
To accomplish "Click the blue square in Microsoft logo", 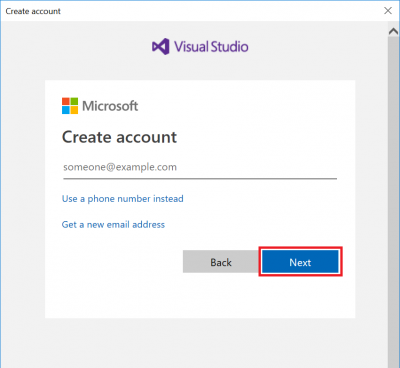I will (x=66, y=110).
